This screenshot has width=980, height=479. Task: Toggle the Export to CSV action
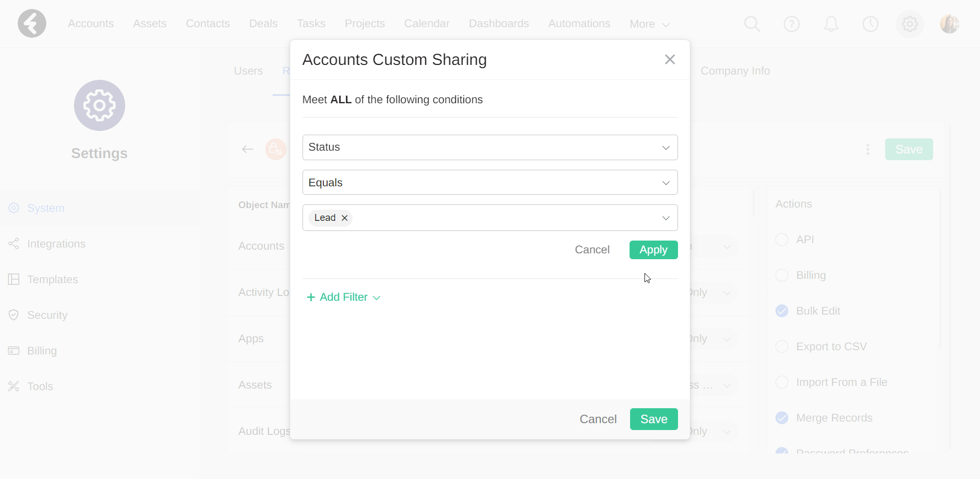tap(782, 346)
